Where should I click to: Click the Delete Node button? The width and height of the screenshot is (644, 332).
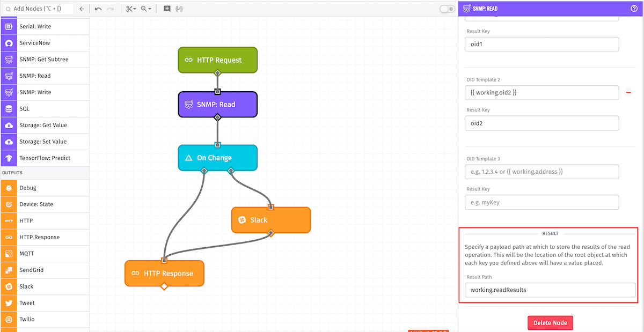[x=551, y=323]
